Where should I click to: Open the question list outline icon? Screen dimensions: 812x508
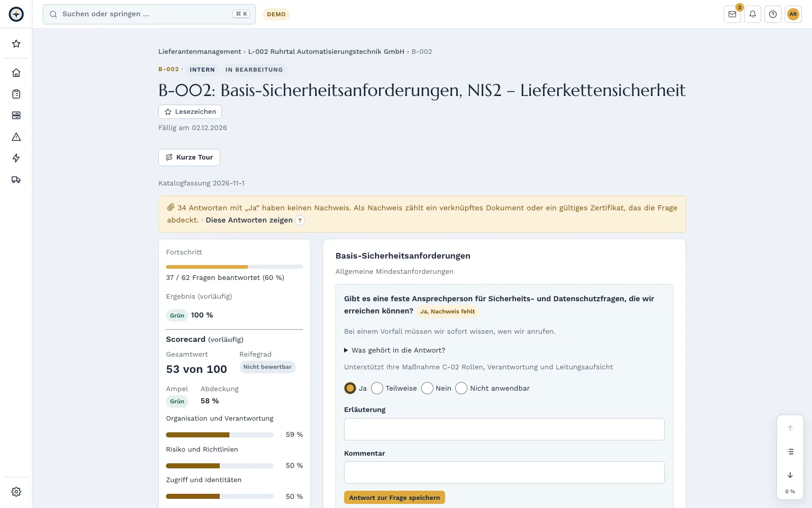click(790, 452)
